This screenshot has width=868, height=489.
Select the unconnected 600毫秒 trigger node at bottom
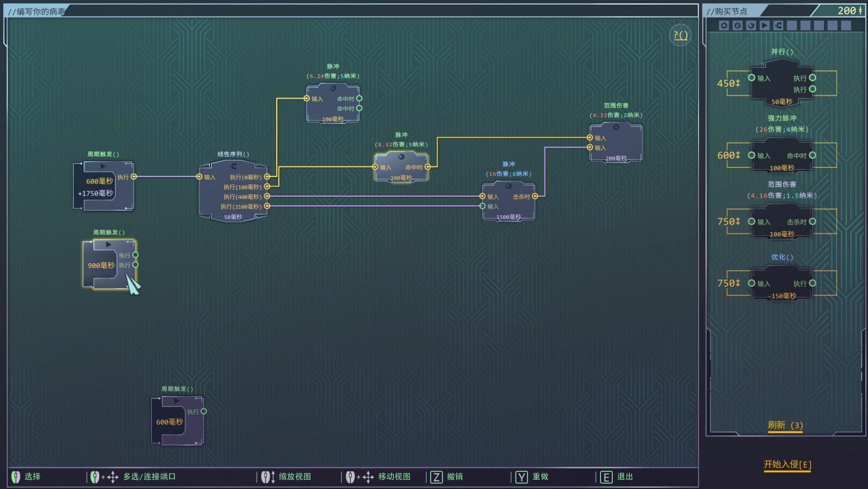pos(178,421)
